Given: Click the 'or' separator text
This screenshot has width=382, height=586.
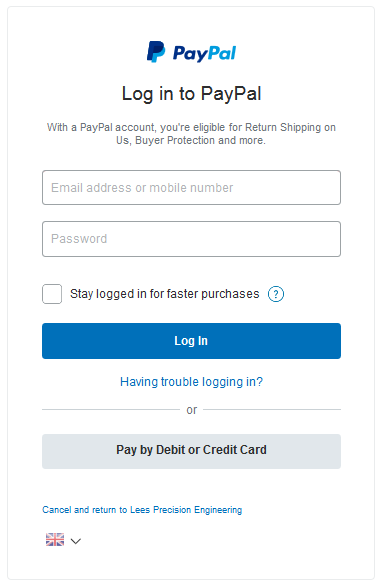Looking at the screenshot, I should click(x=192, y=410).
